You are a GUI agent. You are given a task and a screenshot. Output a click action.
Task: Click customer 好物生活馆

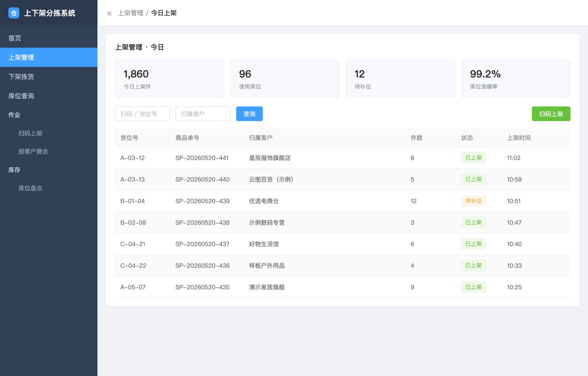tap(264, 244)
